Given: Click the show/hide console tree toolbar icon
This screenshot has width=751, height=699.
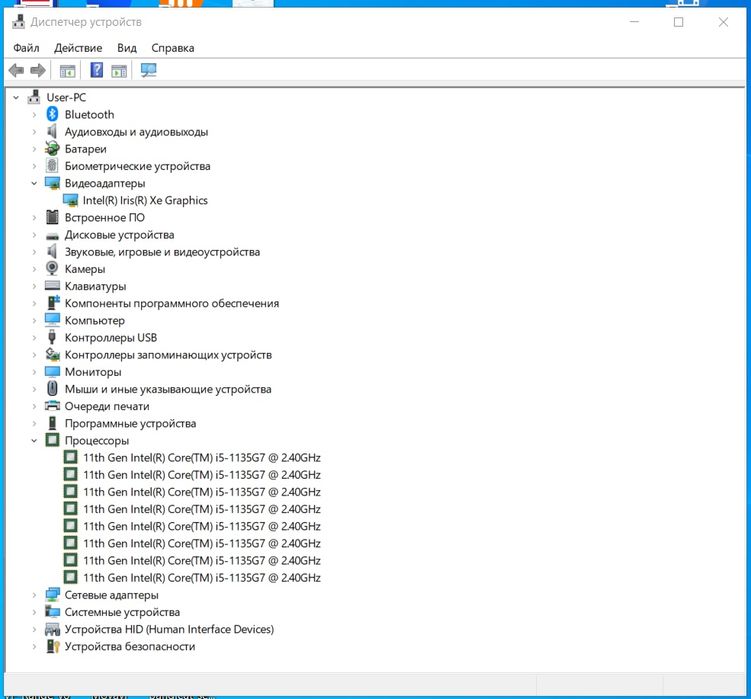Looking at the screenshot, I should point(68,71).
